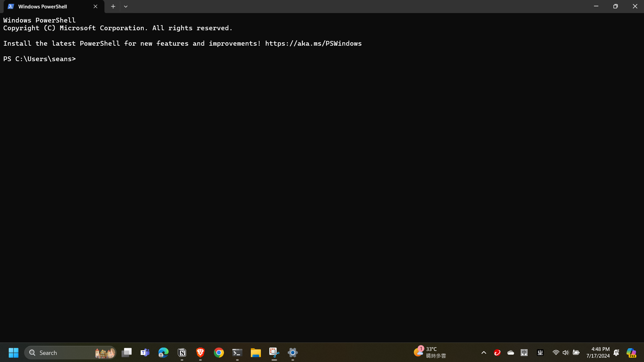Launch Microsoft Teams from taskbar
Viewport: 644px width, 362px height.
tap(145, 353)
